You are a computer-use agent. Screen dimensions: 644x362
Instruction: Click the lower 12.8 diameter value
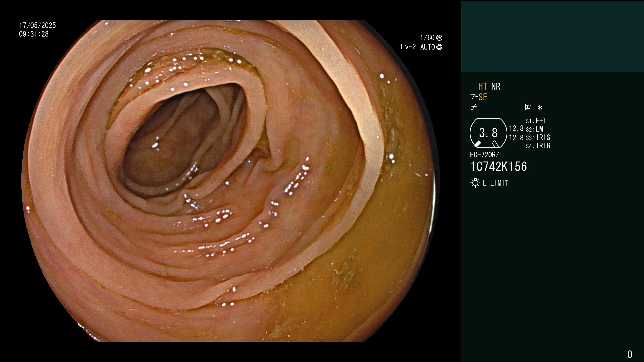coord(516,138)
